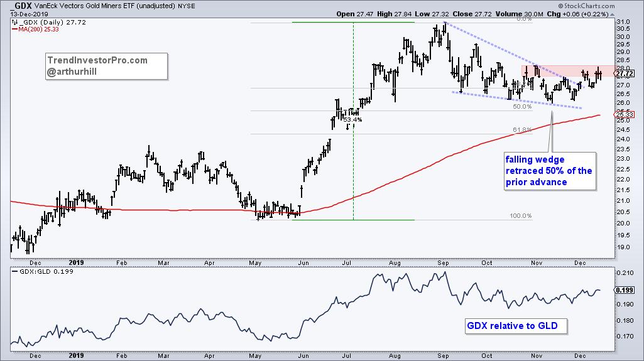The image size is (644, 361).
Task: Click the May label on the price chart date axis
Action: pos(255,263)
